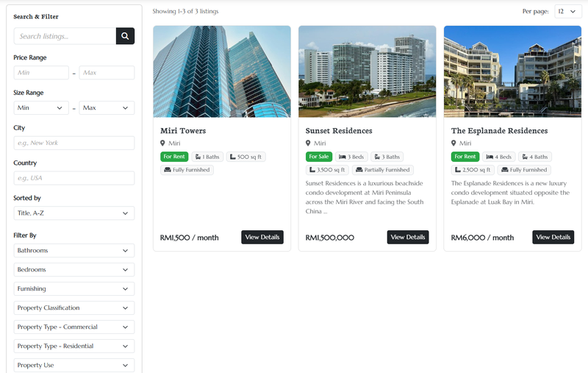Expand the Furnishing filter

[73, 289]
